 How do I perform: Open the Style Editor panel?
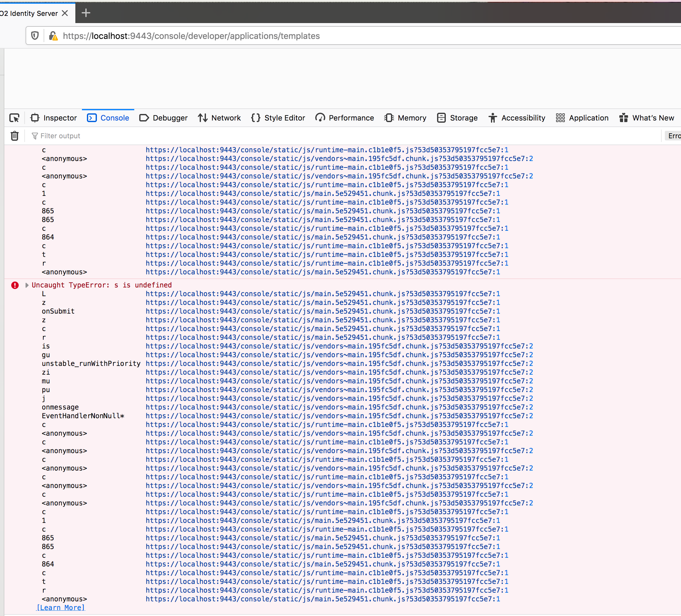278,118
